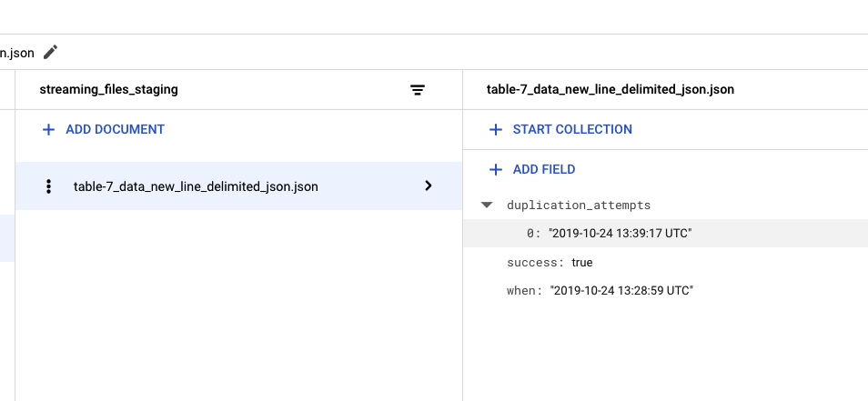Select the duplication_attempts field name
The height and width of the screenshot is (401, 868).
(579, 206)
